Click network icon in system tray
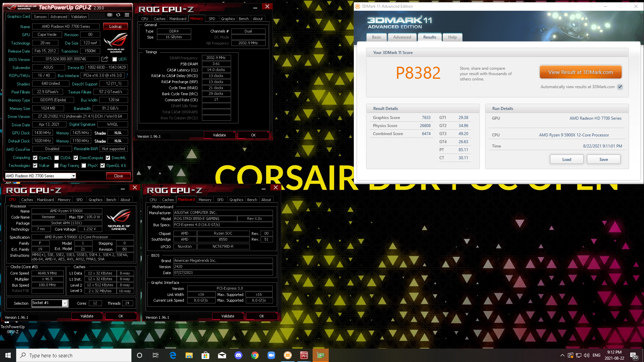Screen dimensions: 644x362 tap(579, 355)
